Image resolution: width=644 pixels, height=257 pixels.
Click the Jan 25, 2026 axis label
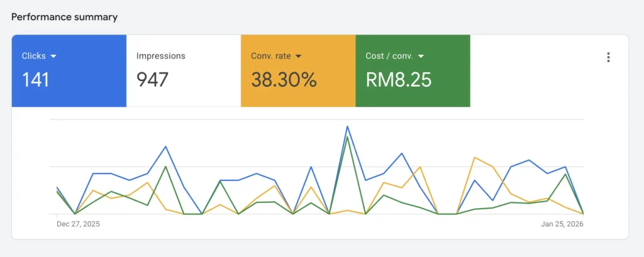[x=562, y=224]
